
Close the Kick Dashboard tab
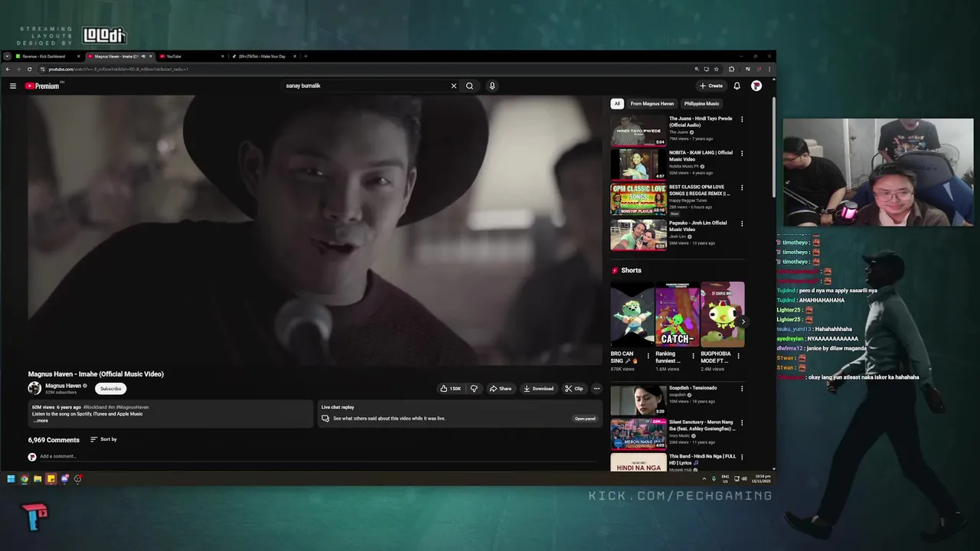pyautogui.click(x=78, y=57)
